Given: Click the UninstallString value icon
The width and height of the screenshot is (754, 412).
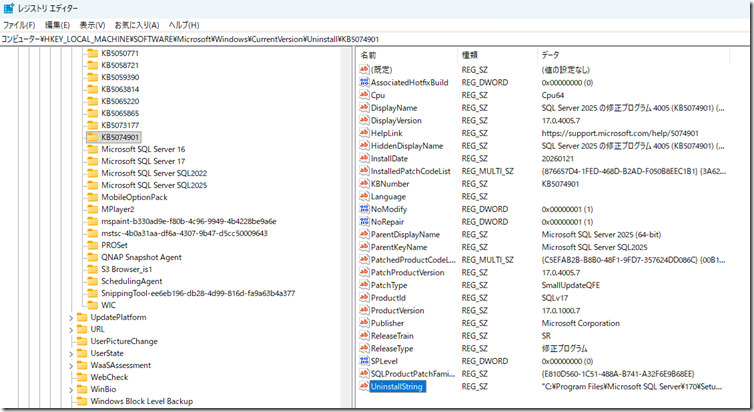Looking at the screenshot, I should click(364, 386).
